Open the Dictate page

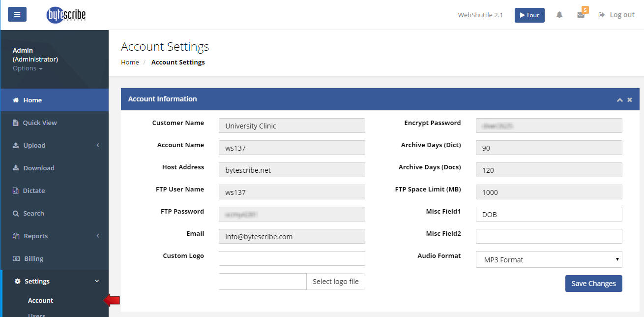coord(54,190)
